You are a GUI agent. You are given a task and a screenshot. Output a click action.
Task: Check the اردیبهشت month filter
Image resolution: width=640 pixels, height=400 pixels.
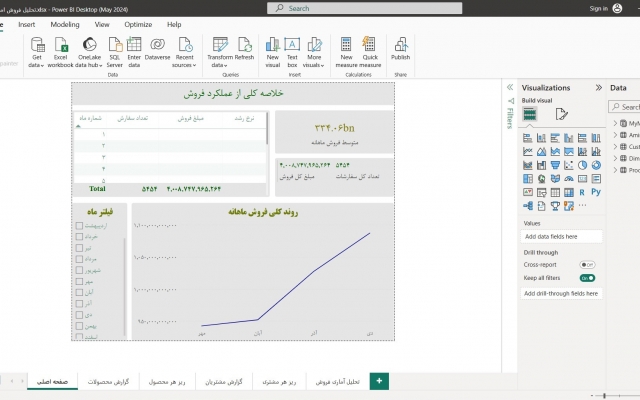pos(79,225)
